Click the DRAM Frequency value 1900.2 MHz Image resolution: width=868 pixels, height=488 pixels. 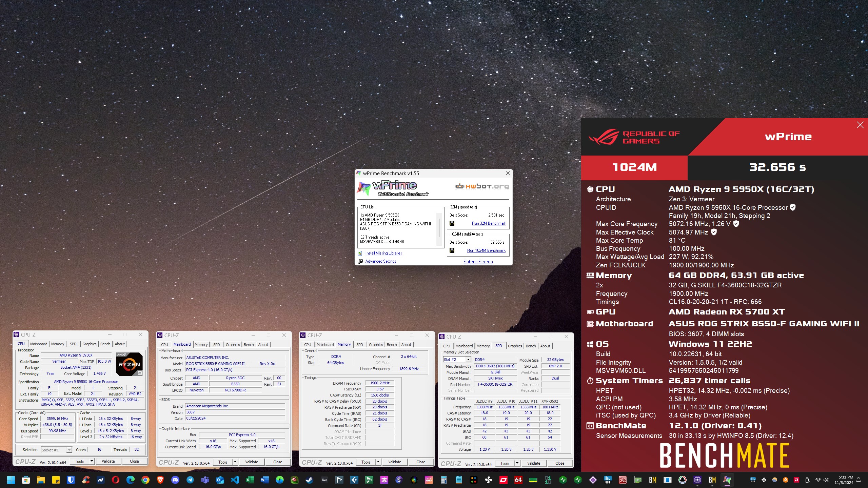pyautogui.click(x=380, y=383)
